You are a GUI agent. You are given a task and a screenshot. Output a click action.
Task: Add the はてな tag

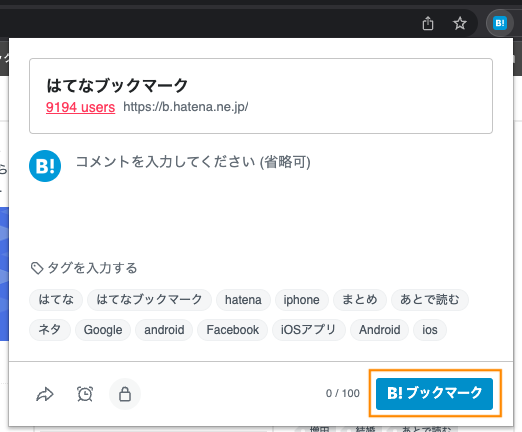(56, 300)
